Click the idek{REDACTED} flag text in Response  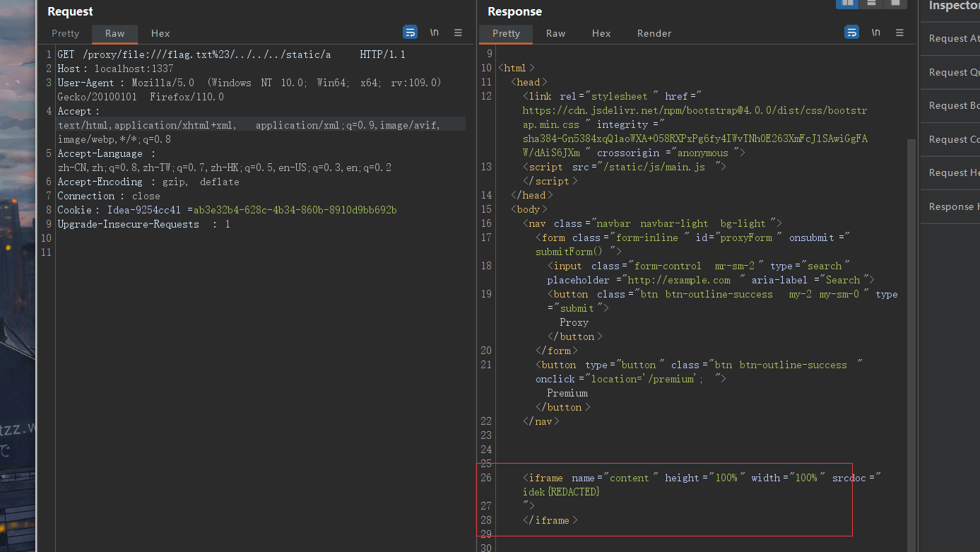click(x=561, y=492)
